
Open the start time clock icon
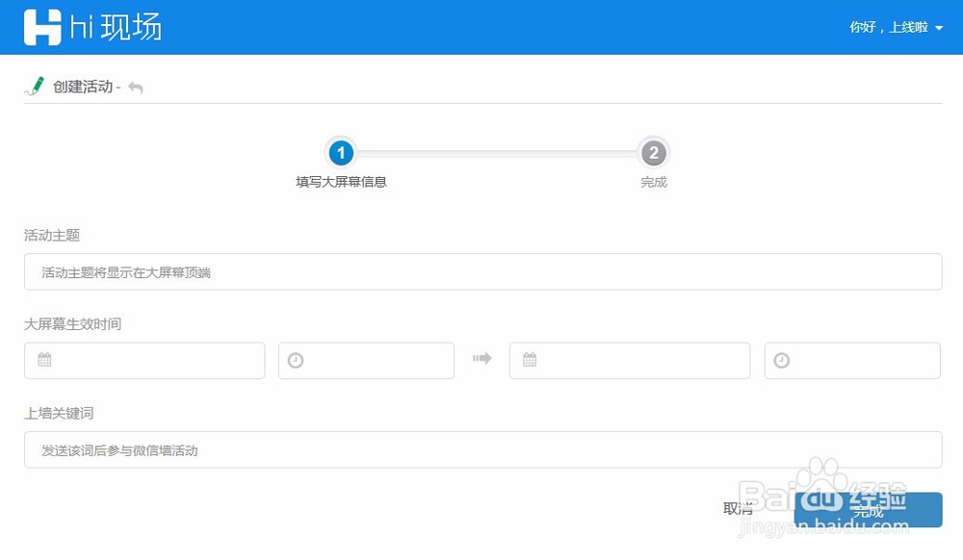click(294, 359)
